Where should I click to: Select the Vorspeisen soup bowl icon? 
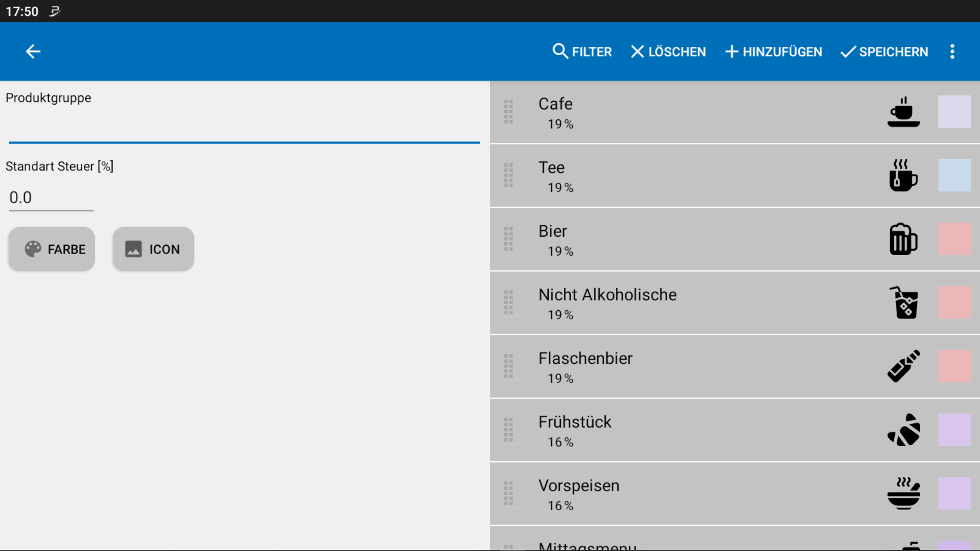tap(904, 493)
